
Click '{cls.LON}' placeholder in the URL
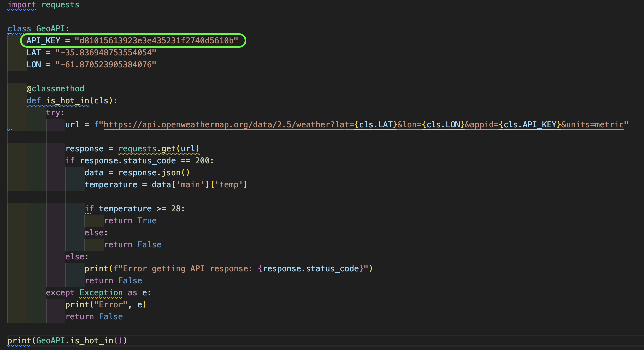443,125
